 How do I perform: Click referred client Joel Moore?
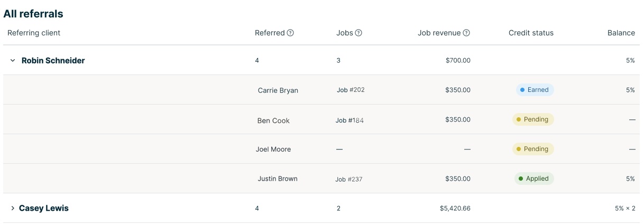(273, 150)
